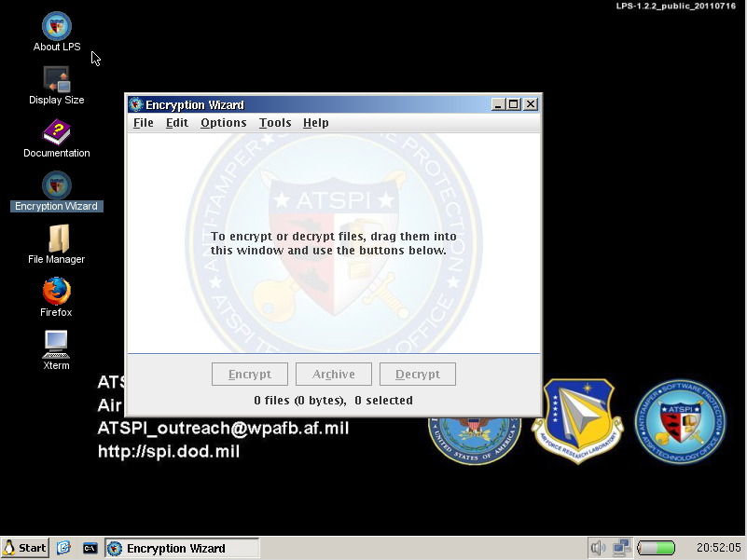This screenshot has height=560, width=747.
Task: Open the Help menu
Action: click(316, 123)
